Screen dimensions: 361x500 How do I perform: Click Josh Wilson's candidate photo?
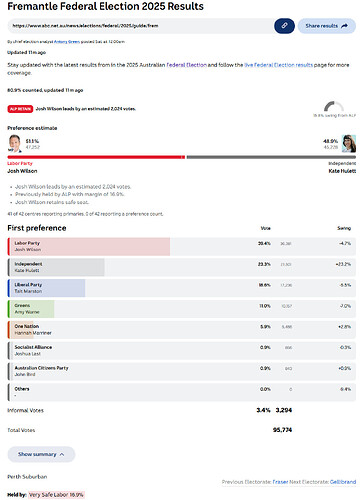point(14,143)
